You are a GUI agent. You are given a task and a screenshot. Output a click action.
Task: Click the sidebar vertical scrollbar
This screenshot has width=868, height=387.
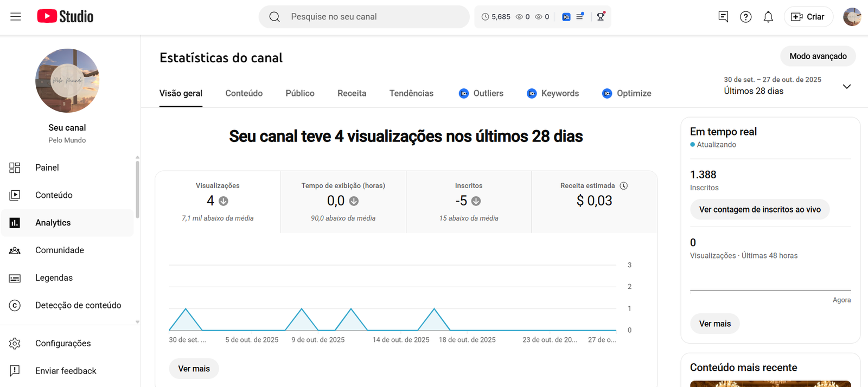pos(137,189)
